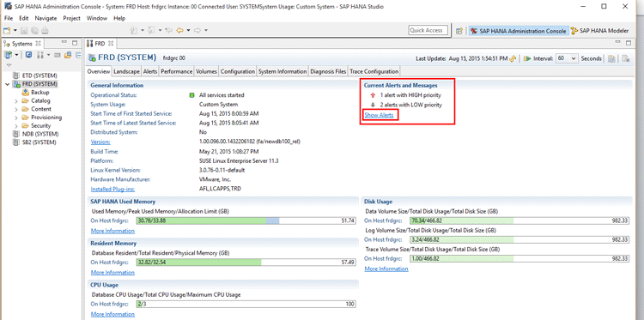Open More Information under CPU Usage
Viewport: 644px width, 320px height.
pos(112,314)
